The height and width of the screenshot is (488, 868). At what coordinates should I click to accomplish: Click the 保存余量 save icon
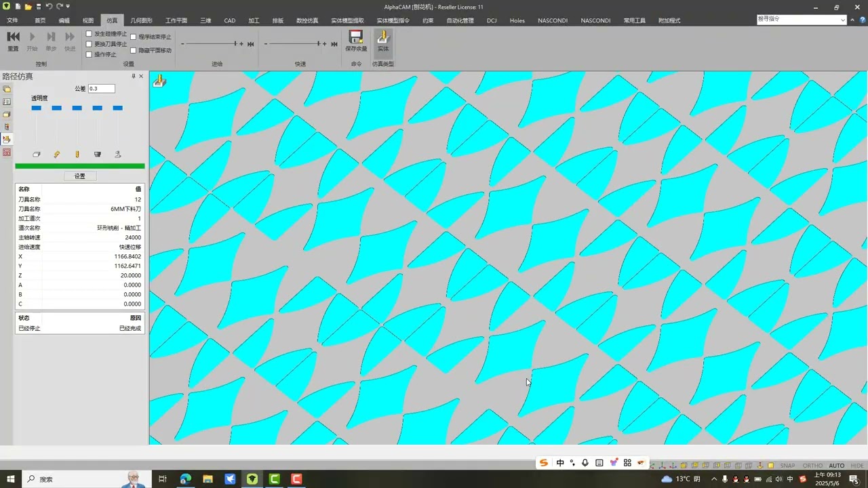356,37
